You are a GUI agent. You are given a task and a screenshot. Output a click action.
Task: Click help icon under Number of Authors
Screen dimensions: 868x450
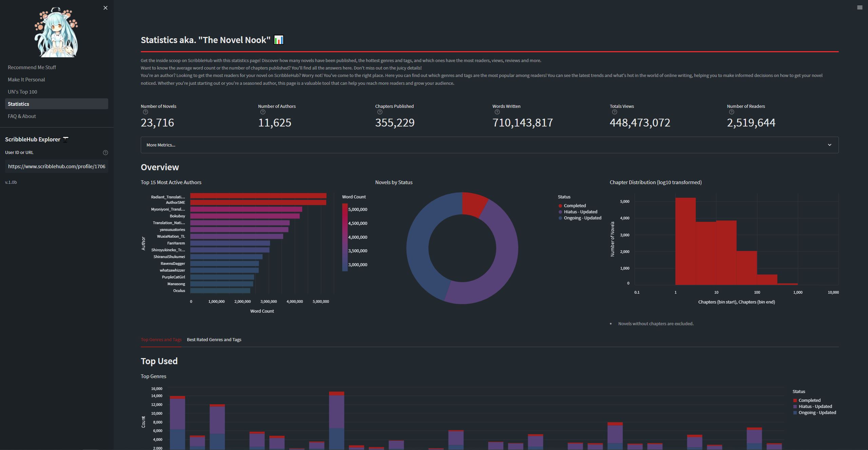point(263,112)
